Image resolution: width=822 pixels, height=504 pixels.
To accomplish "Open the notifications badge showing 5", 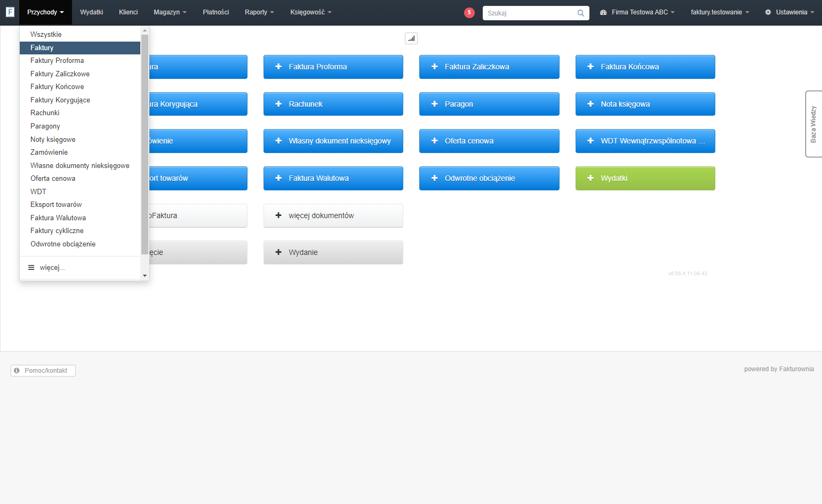I will [x=469, y=13].
